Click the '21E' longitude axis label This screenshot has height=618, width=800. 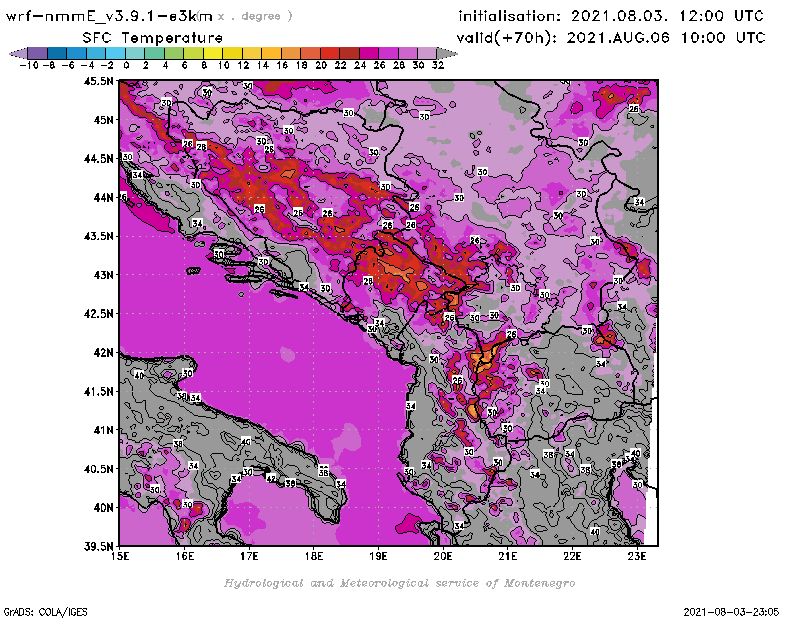point(508,557)
